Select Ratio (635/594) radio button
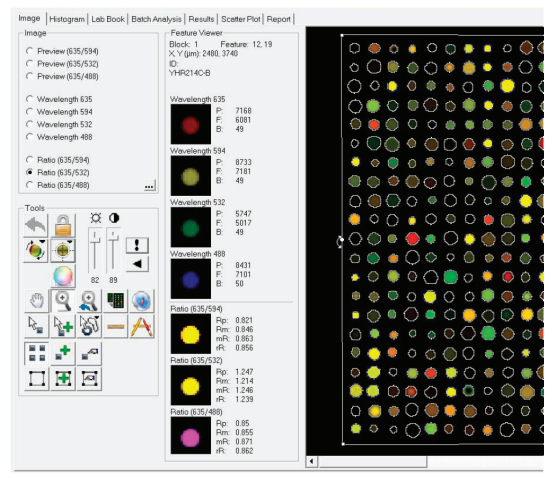This screenshot has width=557, height=478. point(30,160)
